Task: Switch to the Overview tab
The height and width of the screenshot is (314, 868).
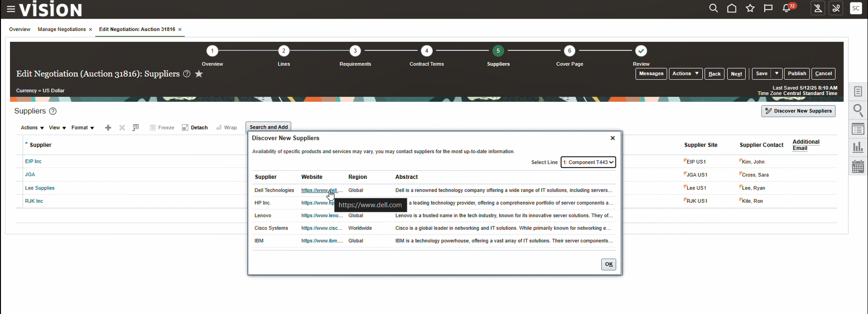Action: [x=20, y=29]
